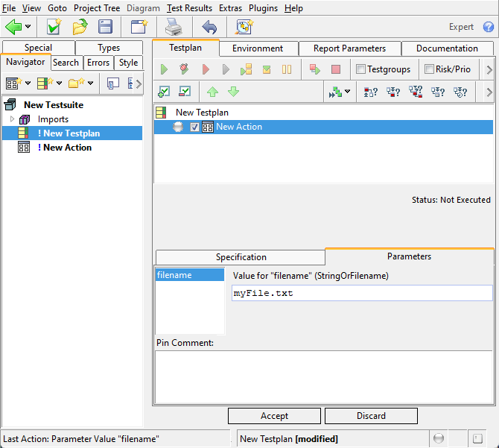Uncheck the New Action checkbox in testplan

point(194,127)
